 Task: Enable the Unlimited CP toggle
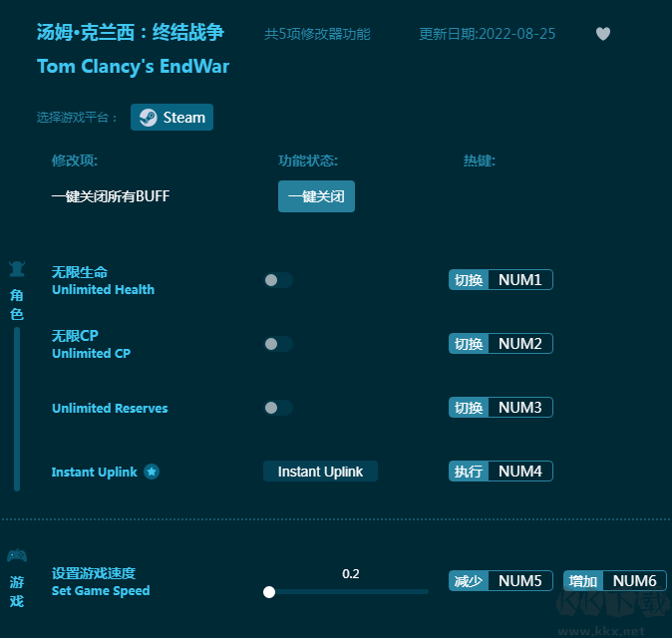pos(277,344)
